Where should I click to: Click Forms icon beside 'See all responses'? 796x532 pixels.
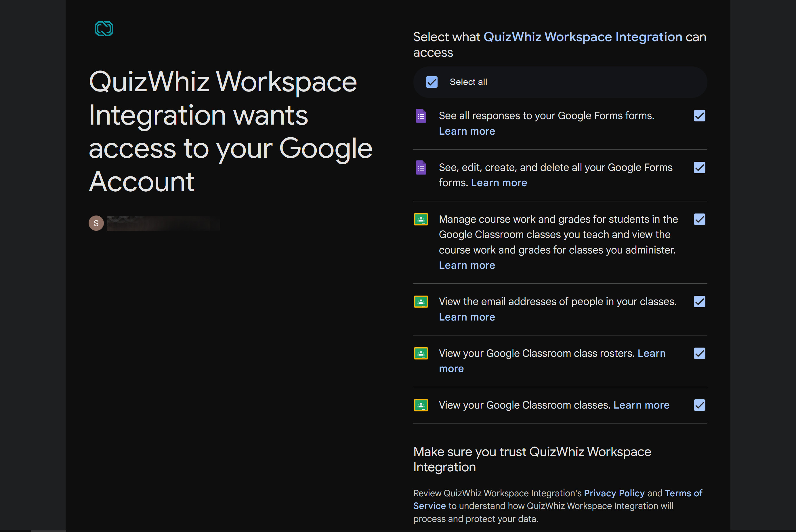click(x=421, y=116)
